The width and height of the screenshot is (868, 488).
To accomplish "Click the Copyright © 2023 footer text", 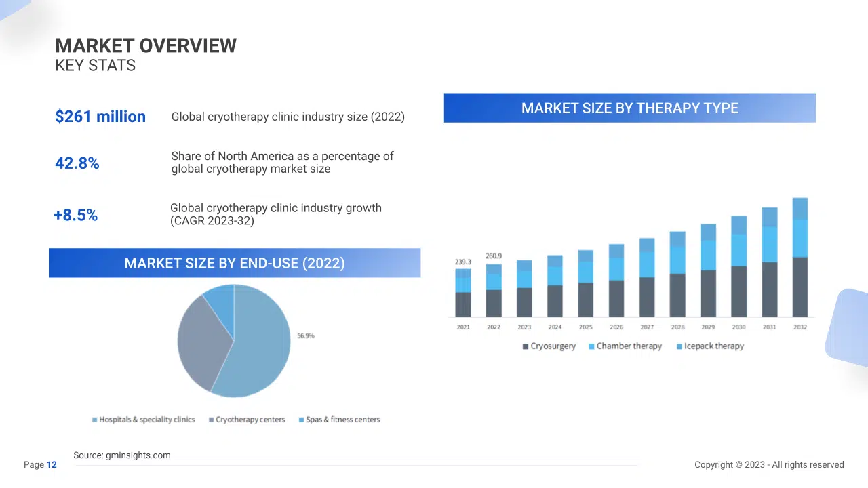I will tap(769, 465).
